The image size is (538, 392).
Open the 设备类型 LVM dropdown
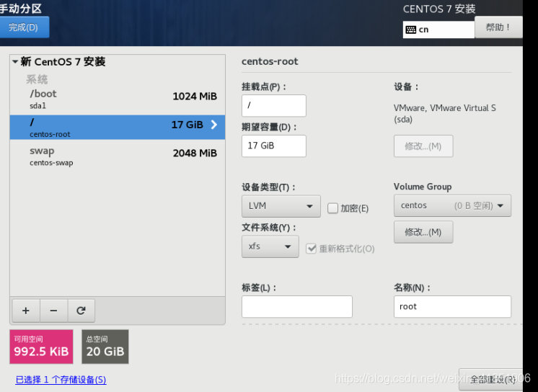click(281, 206)
